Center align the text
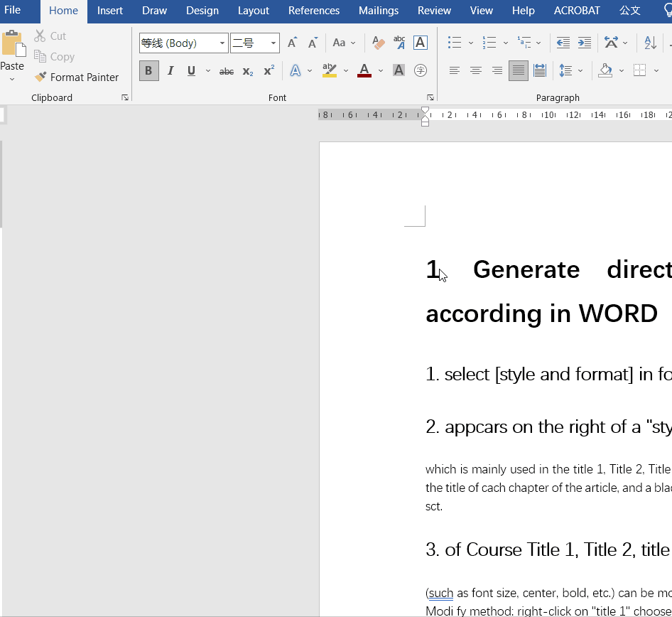Image resolution: width=672 pixels, height=617 pixels. pos(476,71)
